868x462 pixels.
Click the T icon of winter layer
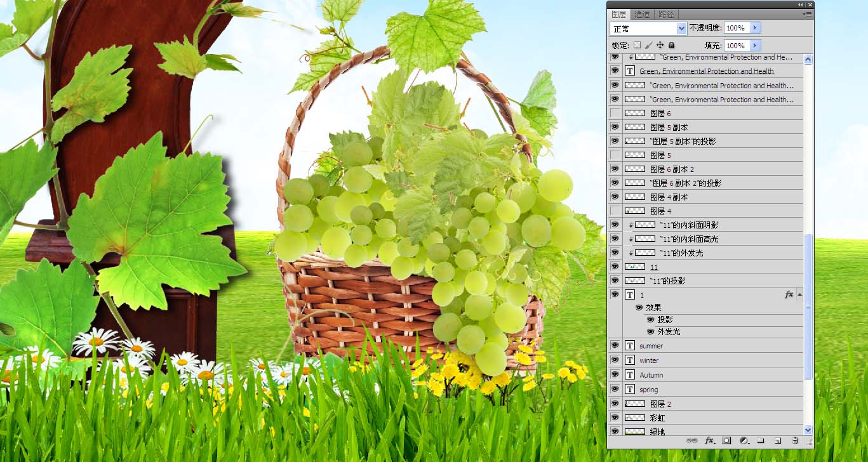[x=630, y=360]
